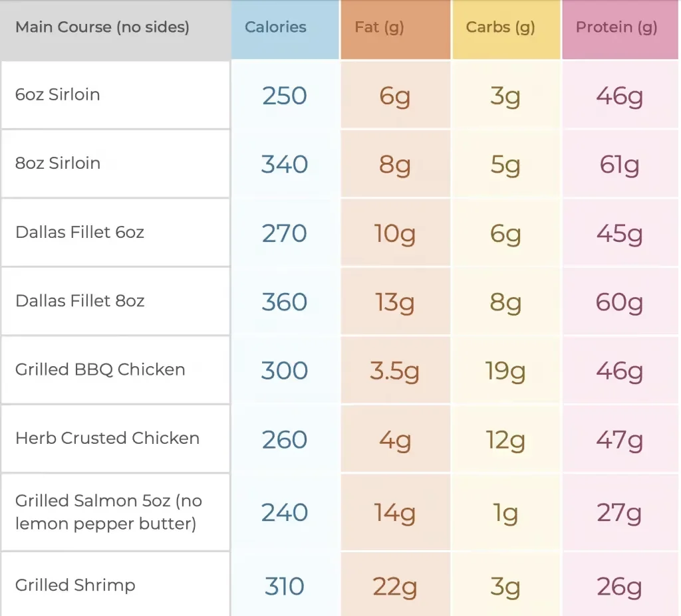681x616 pixels.
Task: Click the 61g protein value for 8oz Sirloin
Action: [619, 164]
